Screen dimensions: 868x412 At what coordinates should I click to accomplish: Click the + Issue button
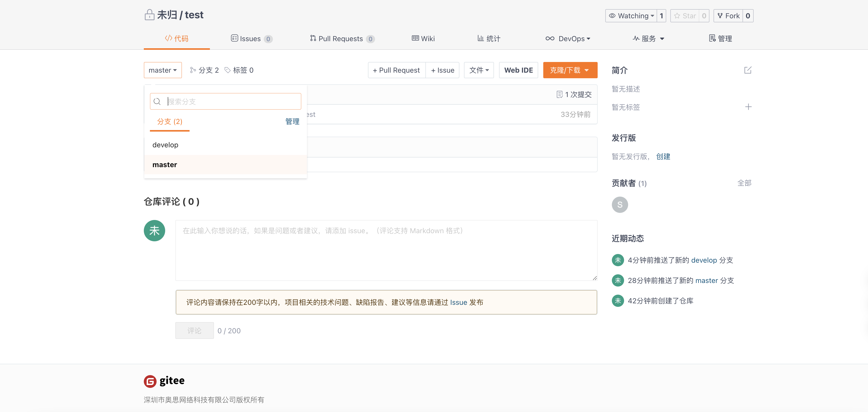(442, 70)
